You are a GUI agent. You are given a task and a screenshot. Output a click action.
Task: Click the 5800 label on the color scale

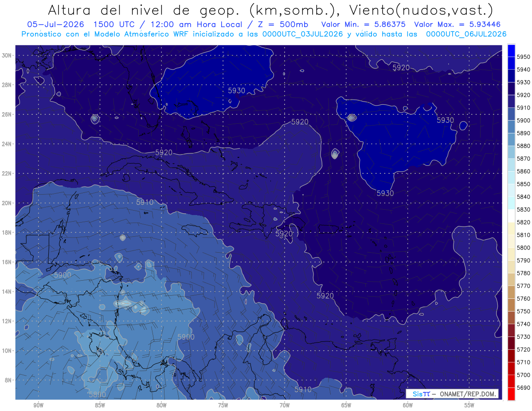coord(524,247)
